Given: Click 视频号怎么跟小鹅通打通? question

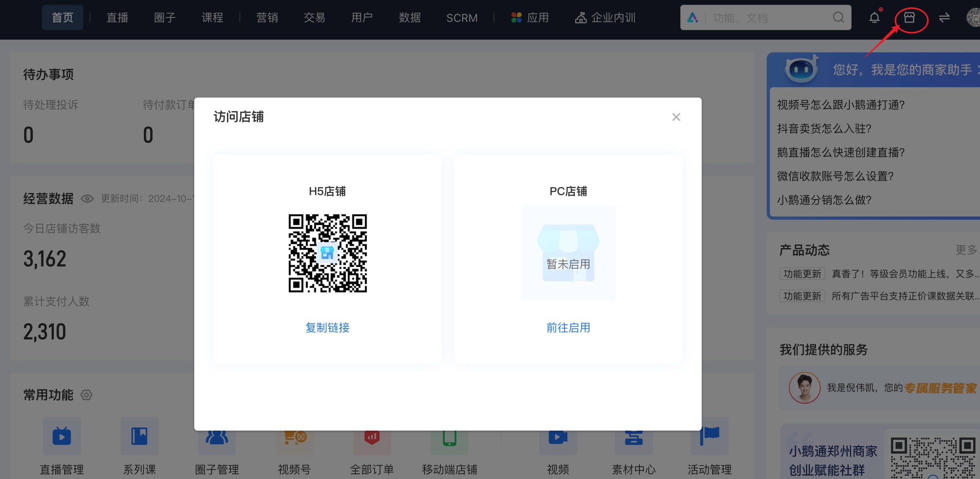Looking at the screenshot, I should click(841, 105).
